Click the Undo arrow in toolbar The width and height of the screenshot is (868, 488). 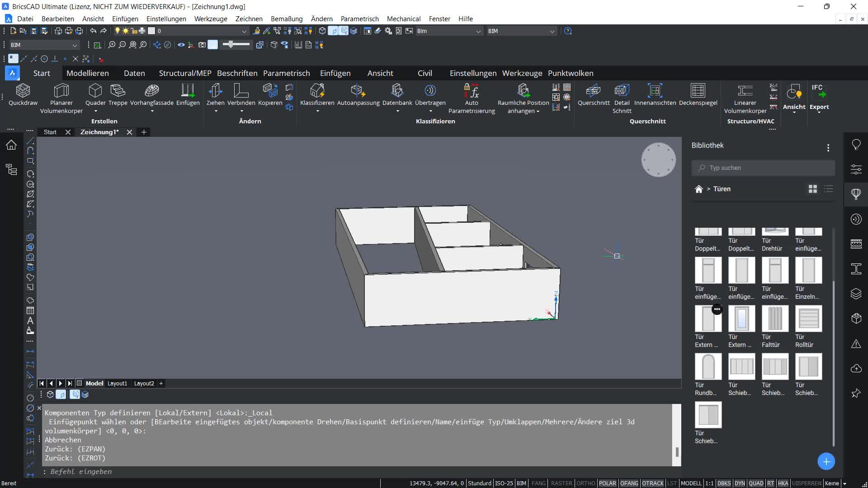coord(93,31)
